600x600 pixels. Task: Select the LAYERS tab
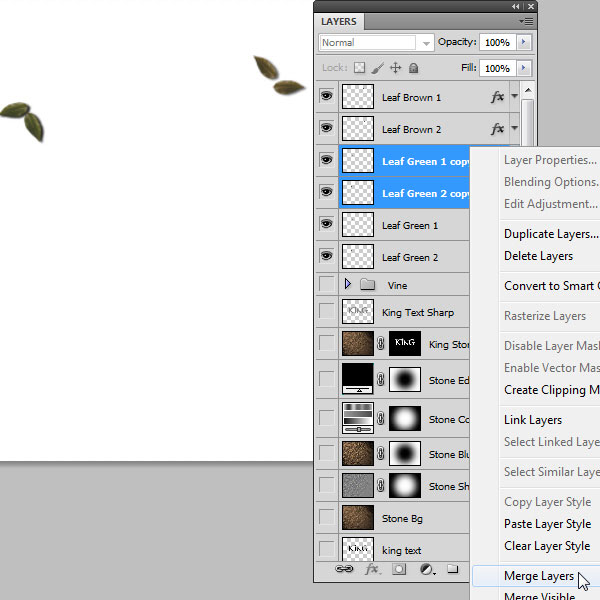339,21
